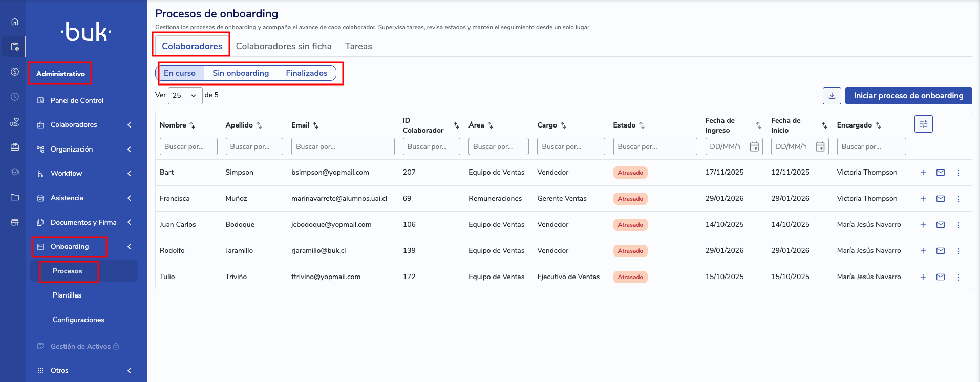Image resolution: width=980 pixels, height=382 pixels.
Task: Click the plus icon in Bart Simpson row
Action: (x=923, y=173)
